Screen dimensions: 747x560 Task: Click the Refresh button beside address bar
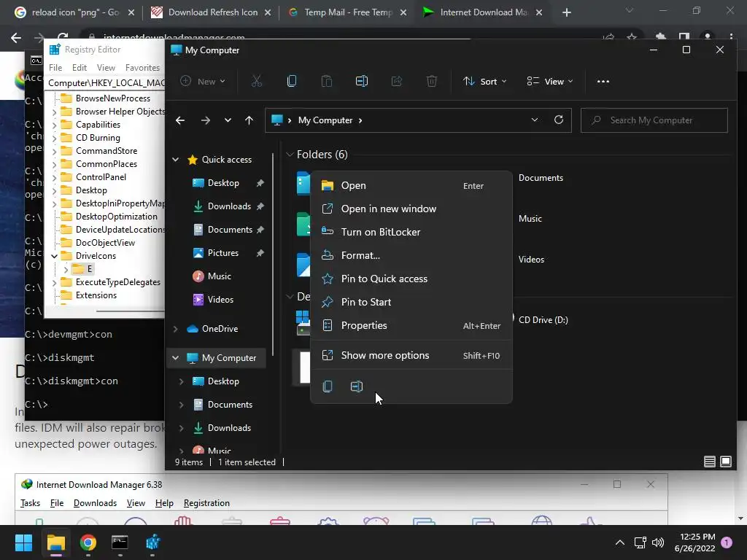coord(559,120)
